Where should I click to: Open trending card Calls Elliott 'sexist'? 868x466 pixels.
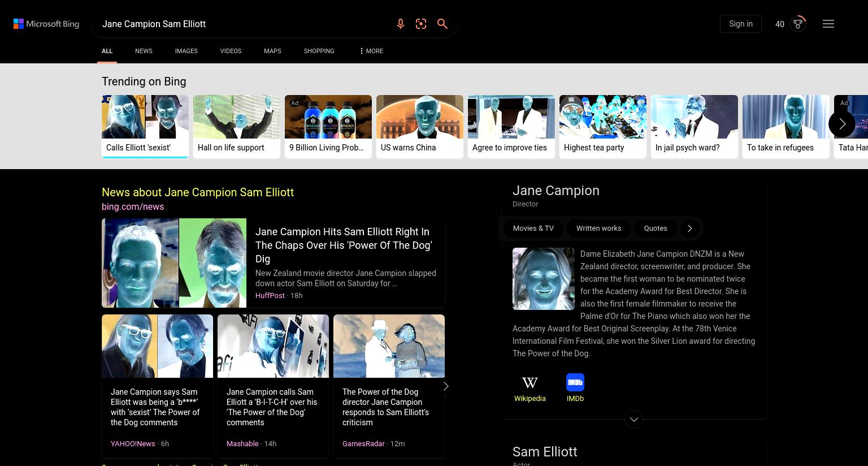[145, 126]
